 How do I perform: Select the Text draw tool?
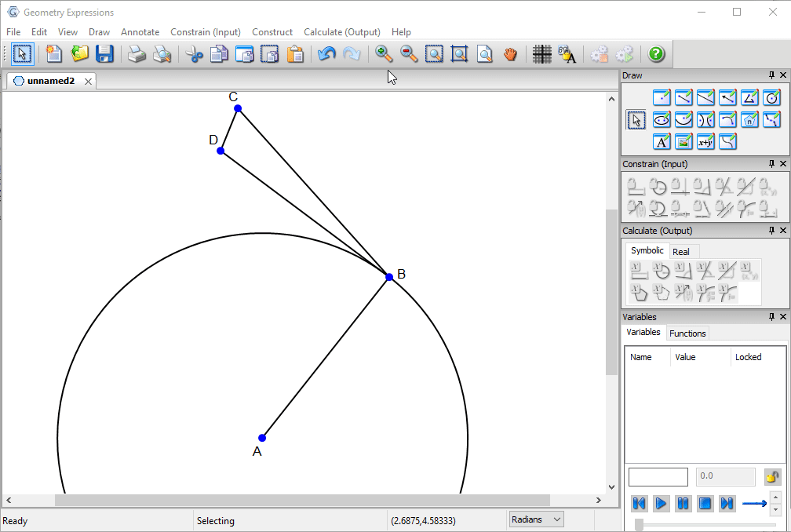click(x=662, y=142)
